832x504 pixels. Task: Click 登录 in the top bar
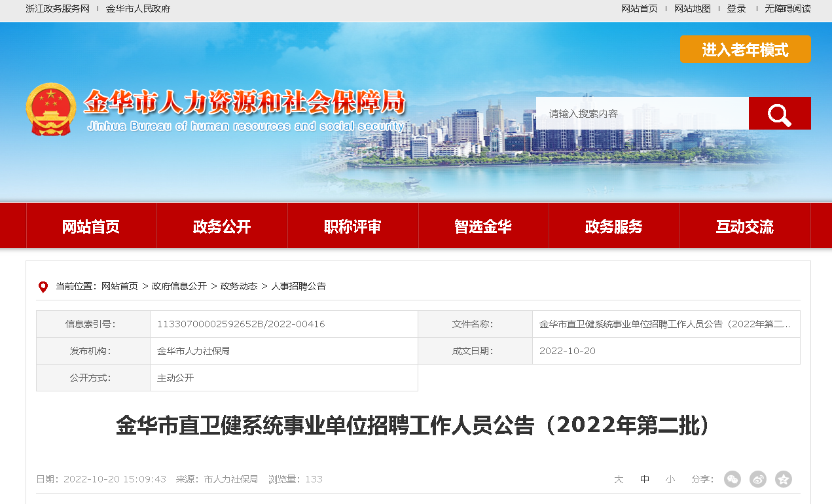click(736, 9)
